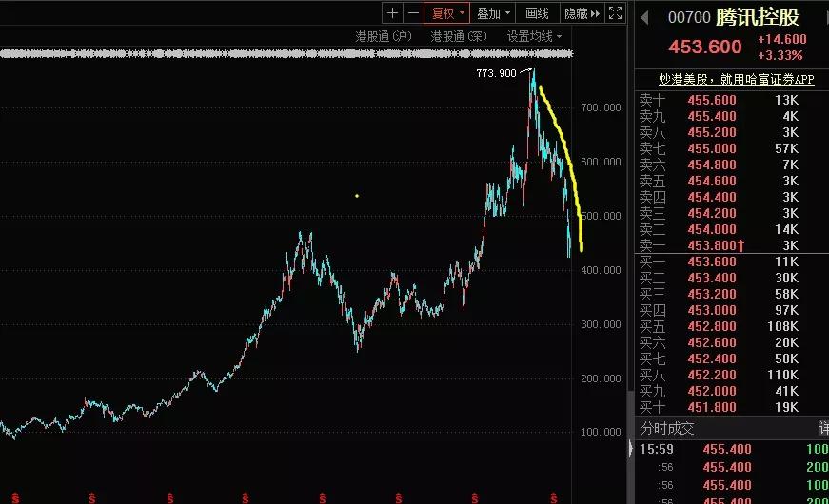Click 卖十 volume 13K
This screenshot has height=504, width=829.
787,101
